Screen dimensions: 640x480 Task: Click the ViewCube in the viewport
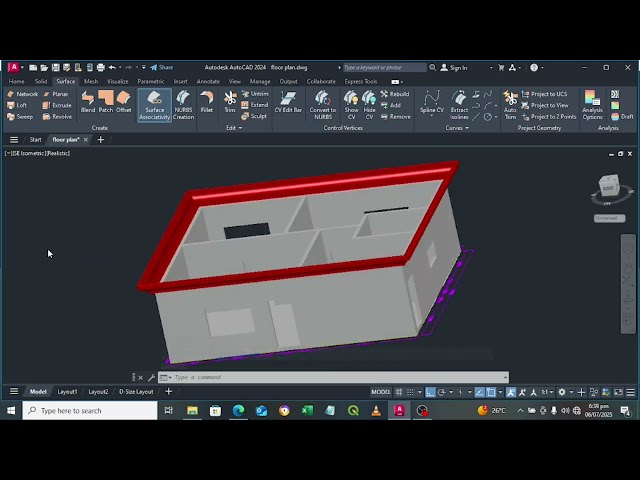click(x=609, y=187)
